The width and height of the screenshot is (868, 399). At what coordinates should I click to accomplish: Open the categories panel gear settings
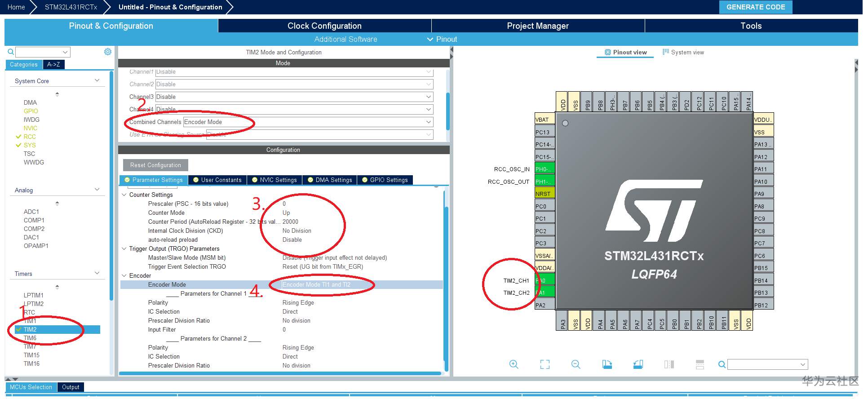(x=108, y=52)
